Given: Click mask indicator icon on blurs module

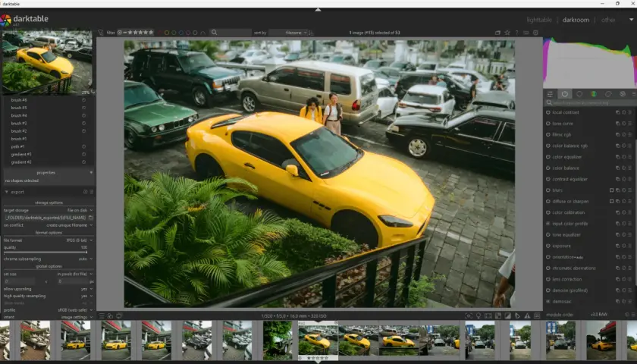Looking at the screenshot, I should (611, 190).
